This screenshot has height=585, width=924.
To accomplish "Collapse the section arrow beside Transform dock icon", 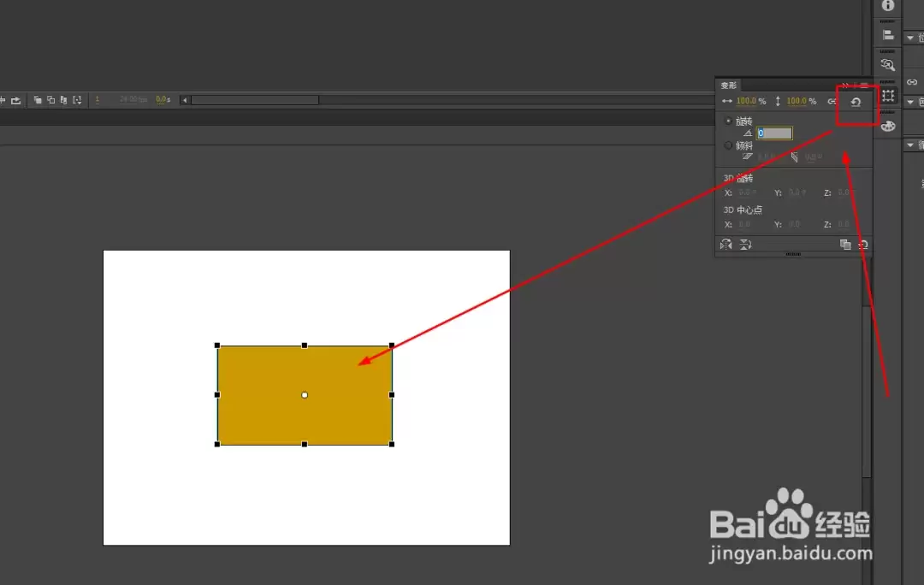I will (910, 102).
